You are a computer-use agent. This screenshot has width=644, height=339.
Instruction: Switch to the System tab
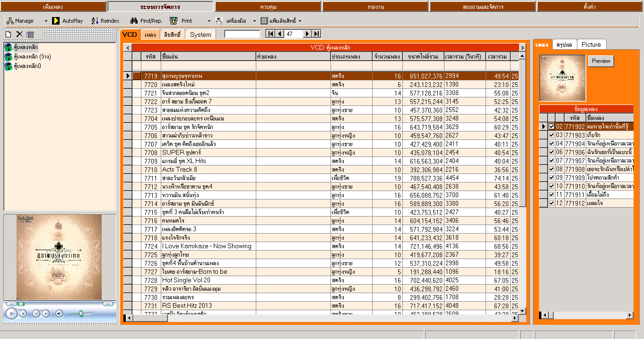200,35
